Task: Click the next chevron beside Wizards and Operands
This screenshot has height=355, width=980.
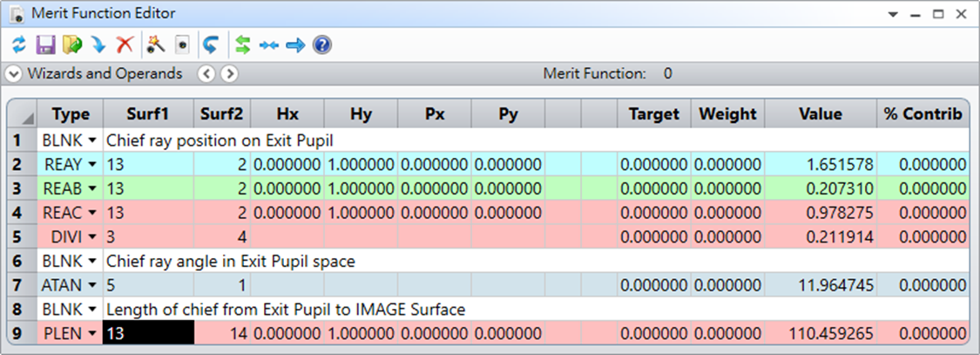Action: pos(229,74)
